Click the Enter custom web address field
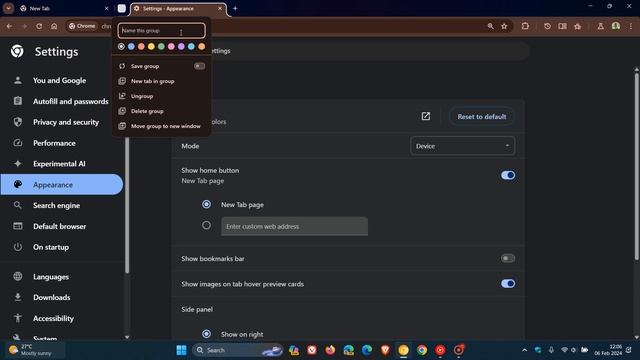640x360 pixels. coord(294,226)
